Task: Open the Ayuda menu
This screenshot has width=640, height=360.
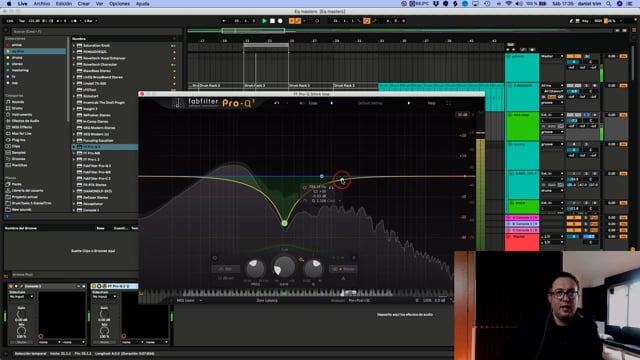Action: (142, 4)
